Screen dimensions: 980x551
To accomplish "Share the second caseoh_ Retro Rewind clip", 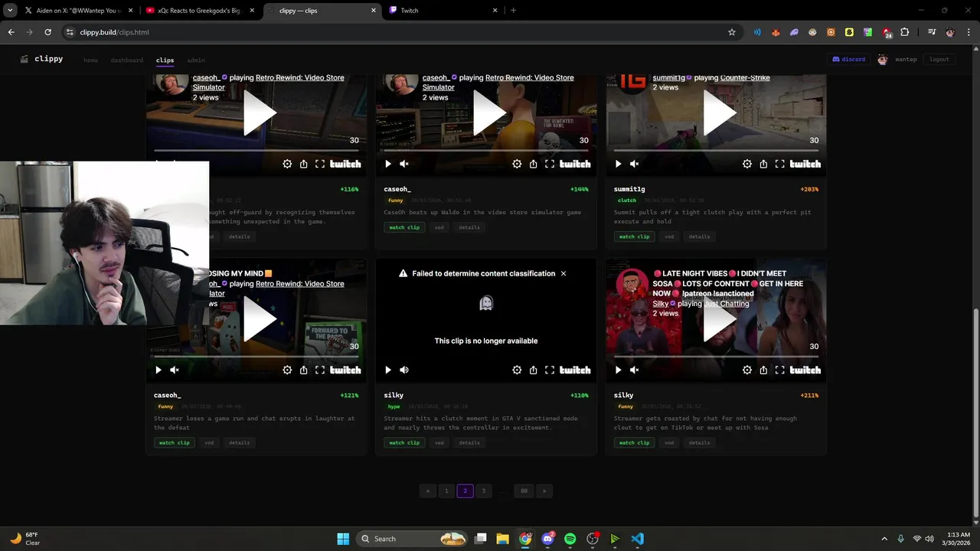I will (x=534, y=164).
